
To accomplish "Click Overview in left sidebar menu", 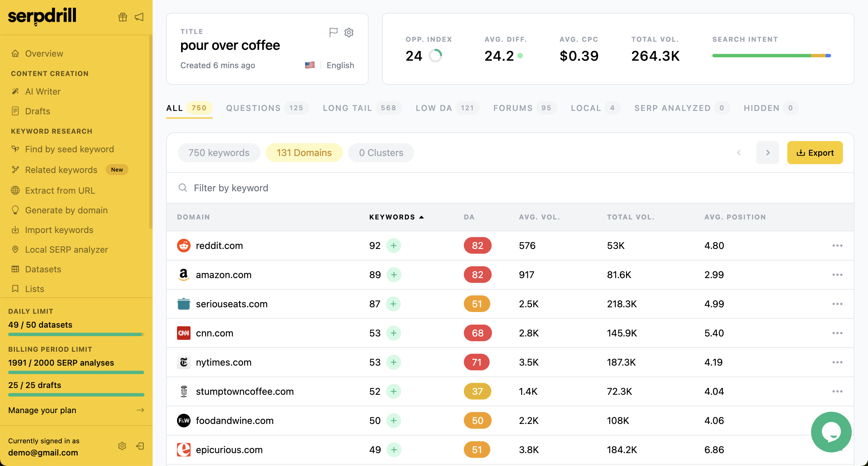I will click(45, 53).
